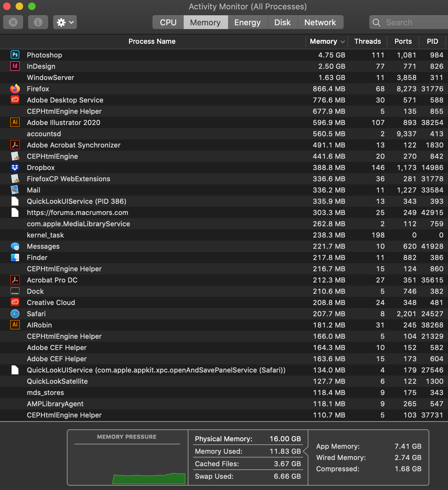Click the Quit Process X button

click(x=13, y=22)
